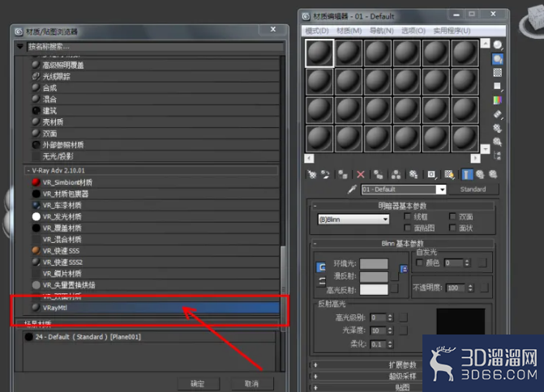Open 材质(M) menu

pos(349,31)
